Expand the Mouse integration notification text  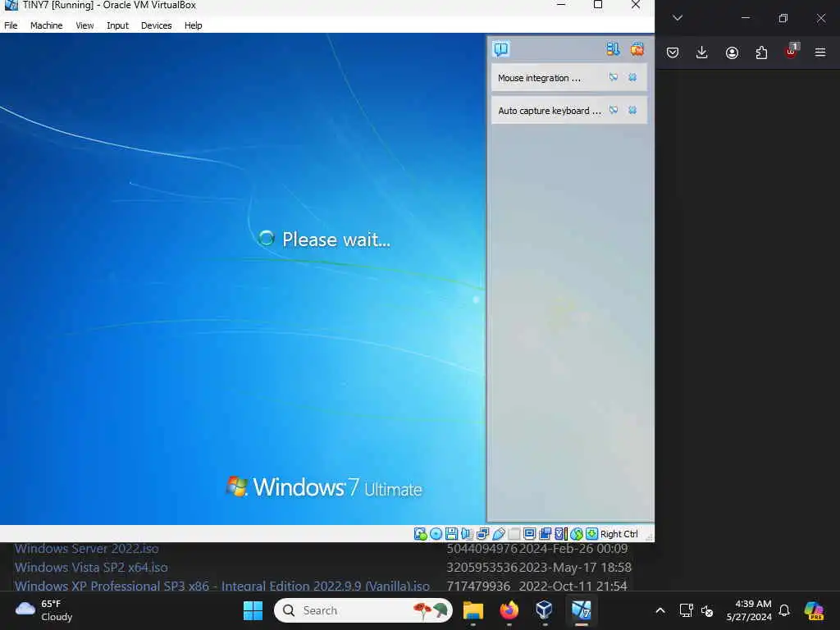pos(539,78)
